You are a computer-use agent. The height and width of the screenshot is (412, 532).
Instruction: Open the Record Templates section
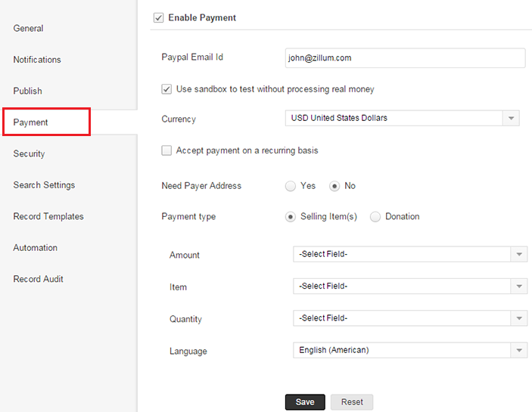[48, 217]
